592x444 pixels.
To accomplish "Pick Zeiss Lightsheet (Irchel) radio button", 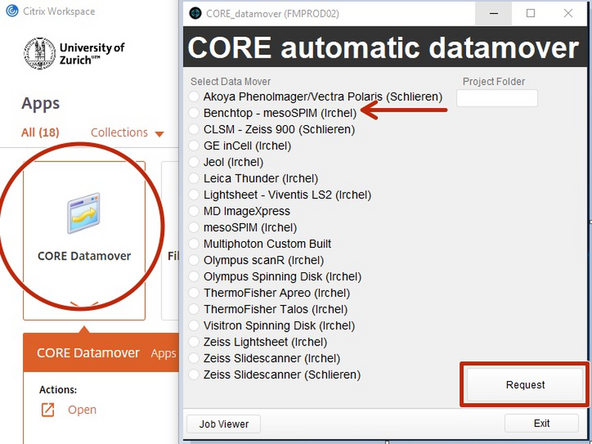I will point(194,342).
